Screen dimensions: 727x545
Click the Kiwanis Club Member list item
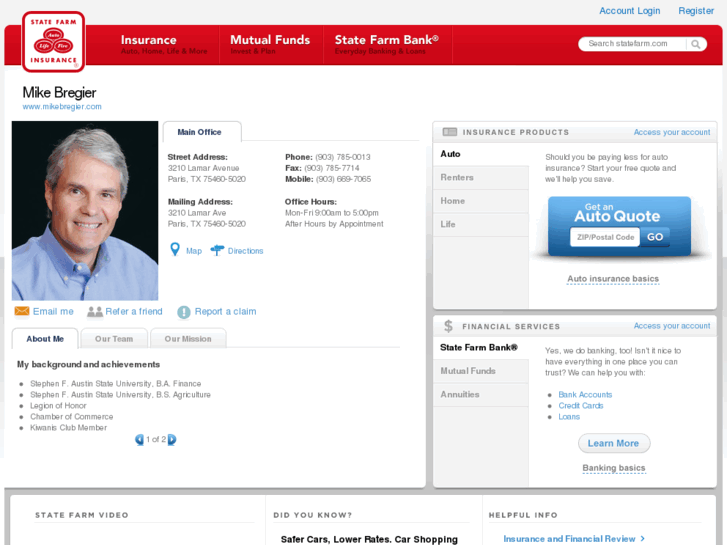point(68,428)
